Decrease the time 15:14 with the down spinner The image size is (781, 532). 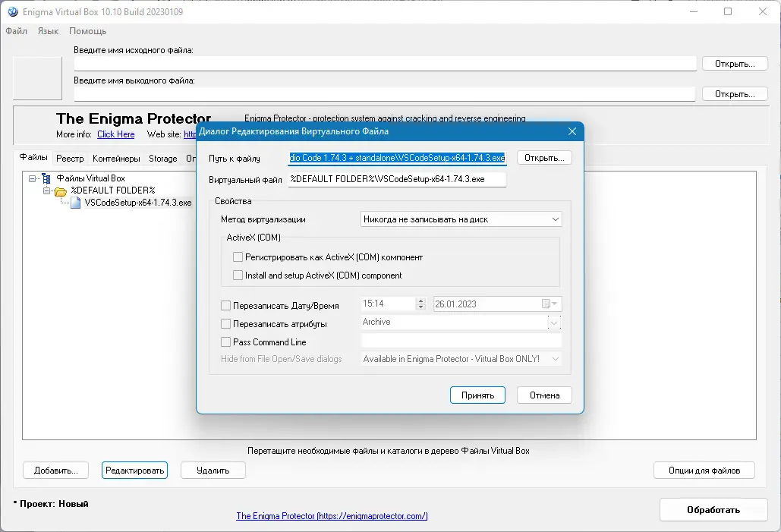coord(421,307)
